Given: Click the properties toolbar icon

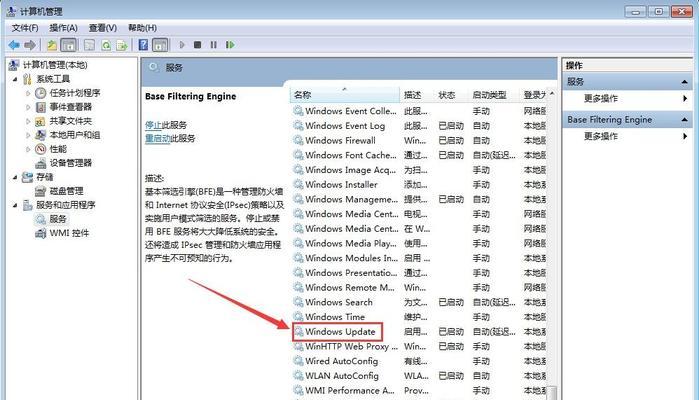Looking at the screenshot, I should [x=89, y=45].
